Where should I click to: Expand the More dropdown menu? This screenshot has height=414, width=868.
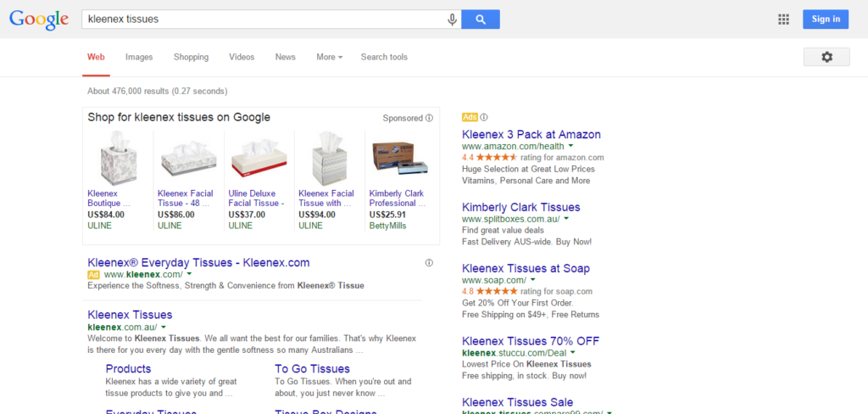[x=329, y=57]
